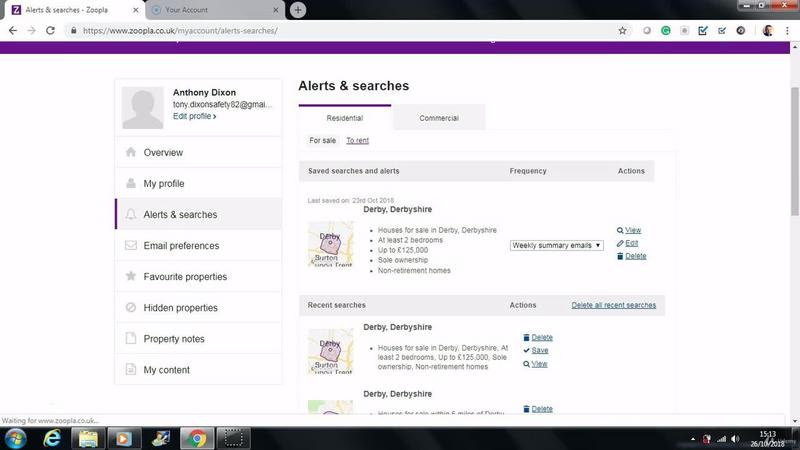Open the Windows Start menu

pos(15,438)
